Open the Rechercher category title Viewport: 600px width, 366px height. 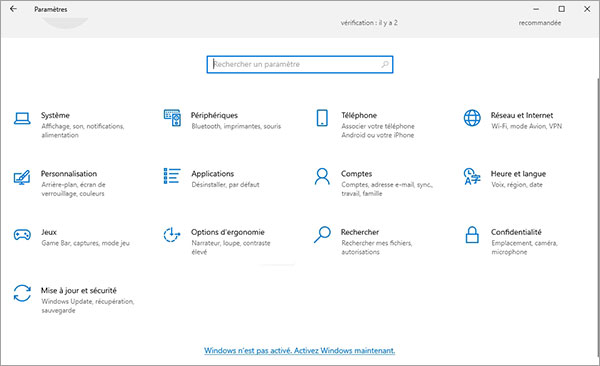pyautogui.click(x=360, y=232)
